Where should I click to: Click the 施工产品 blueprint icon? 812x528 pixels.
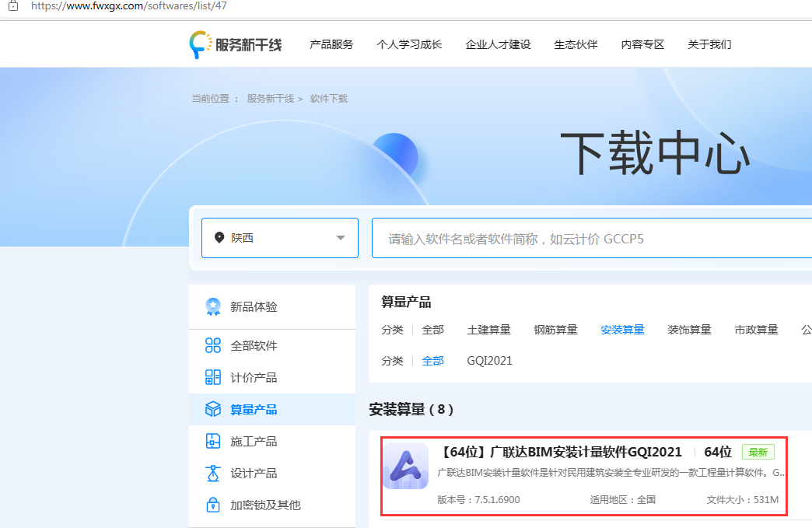pos(213,441)
